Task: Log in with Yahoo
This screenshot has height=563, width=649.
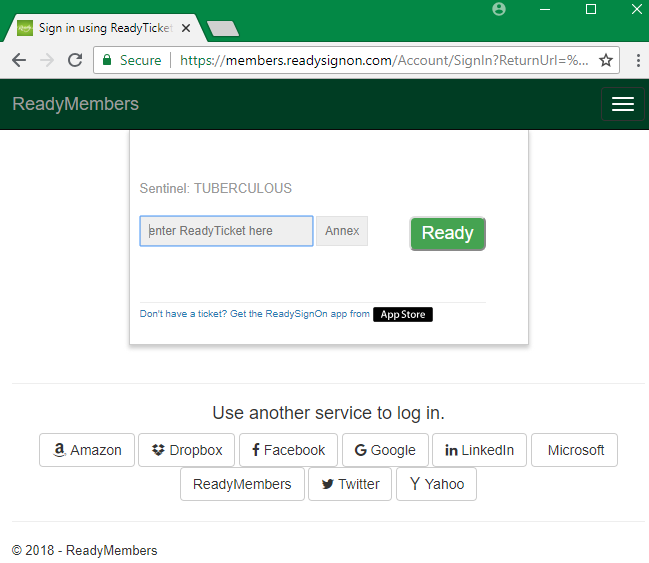Action: click(436, 484)
